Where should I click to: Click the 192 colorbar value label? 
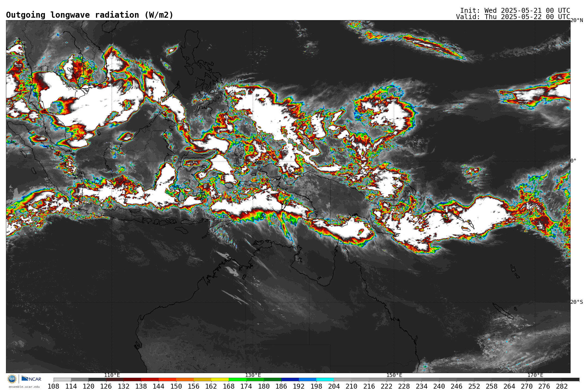pyautogui.click(x=299, y=386)
